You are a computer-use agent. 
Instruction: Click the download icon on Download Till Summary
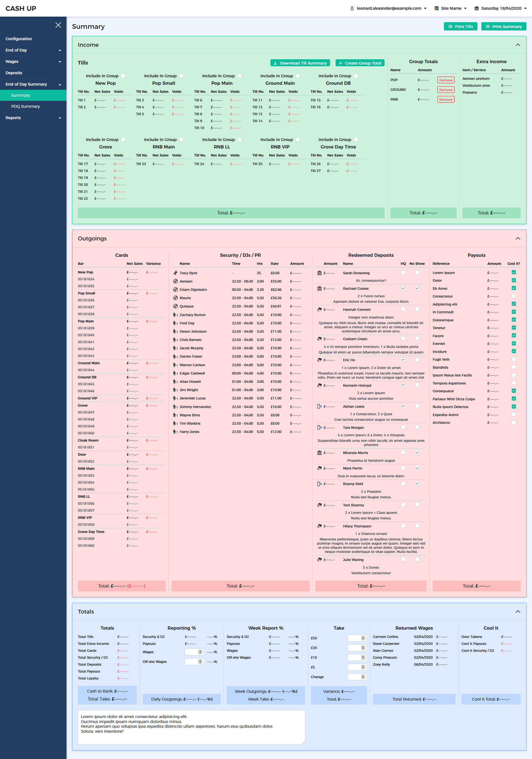coord(276,63)
